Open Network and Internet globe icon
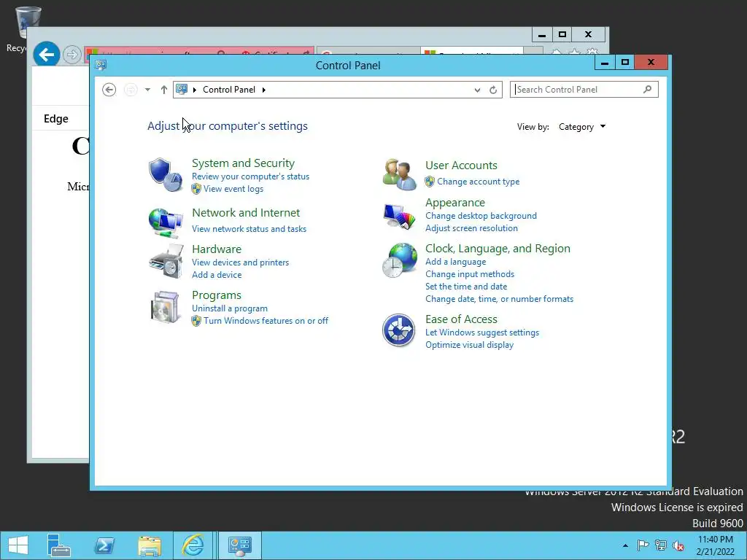 pyautogui.click(x=166, y=222)
